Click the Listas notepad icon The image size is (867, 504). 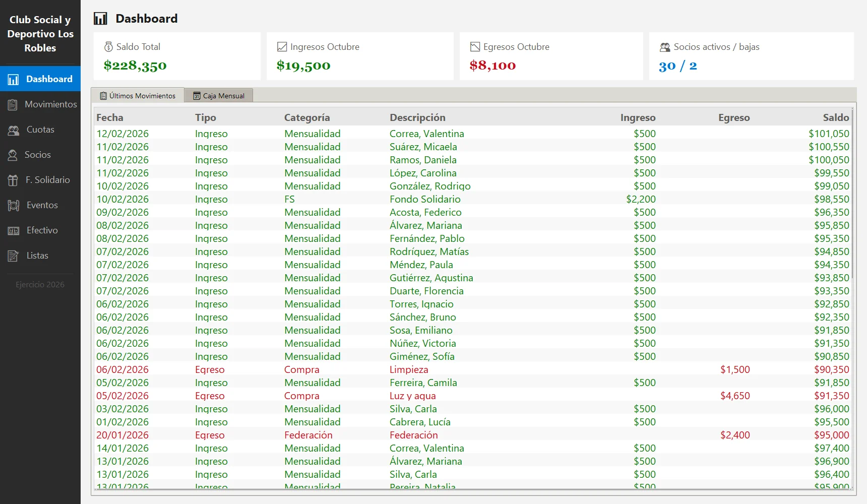tap(14, 256)
